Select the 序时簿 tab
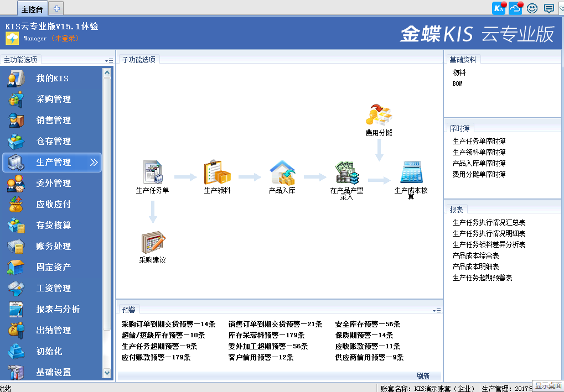 pyautogui.click(x=460, y=128)
